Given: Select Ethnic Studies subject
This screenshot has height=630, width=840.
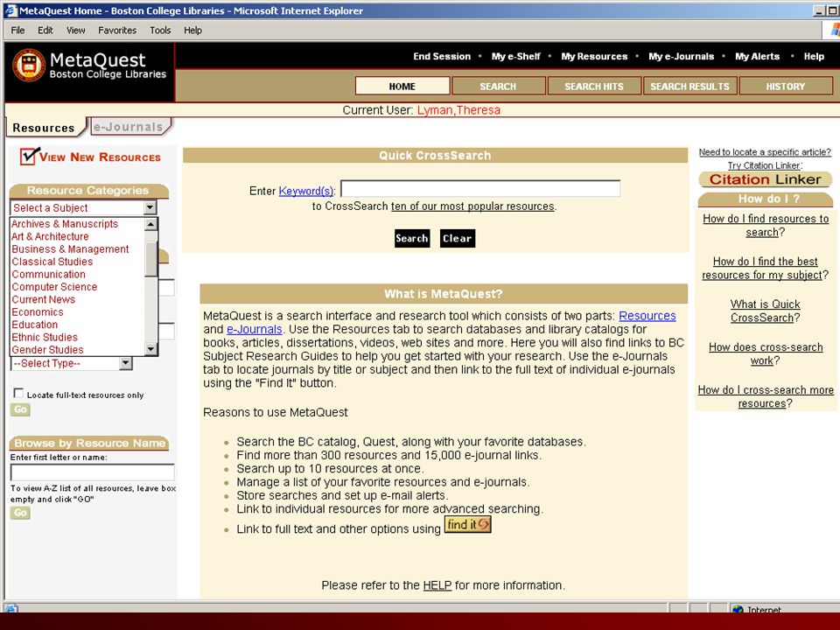Looking at the screenshot, I should (45, 337).
